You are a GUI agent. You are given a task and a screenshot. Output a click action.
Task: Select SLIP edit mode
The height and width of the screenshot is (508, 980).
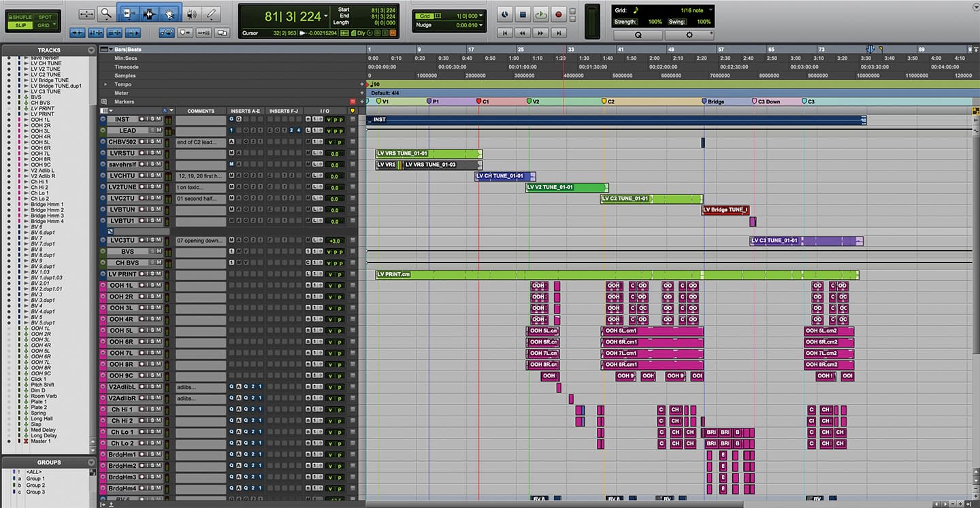20,25
